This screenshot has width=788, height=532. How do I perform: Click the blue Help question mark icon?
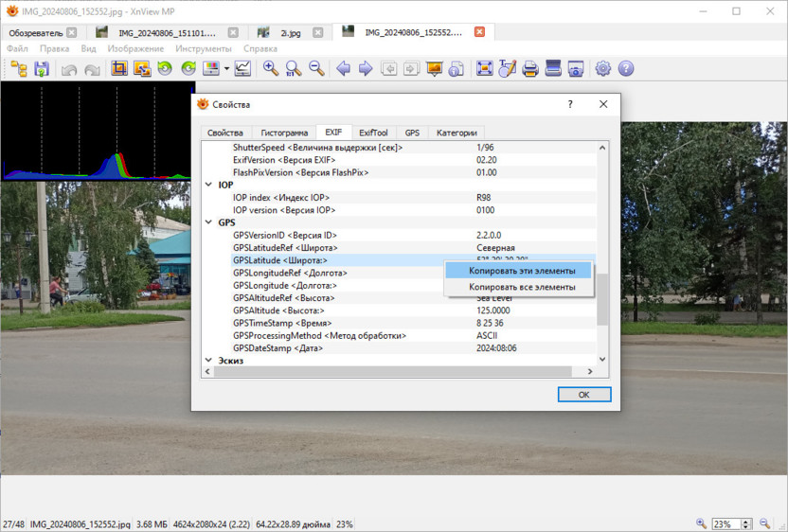(625, 68)
